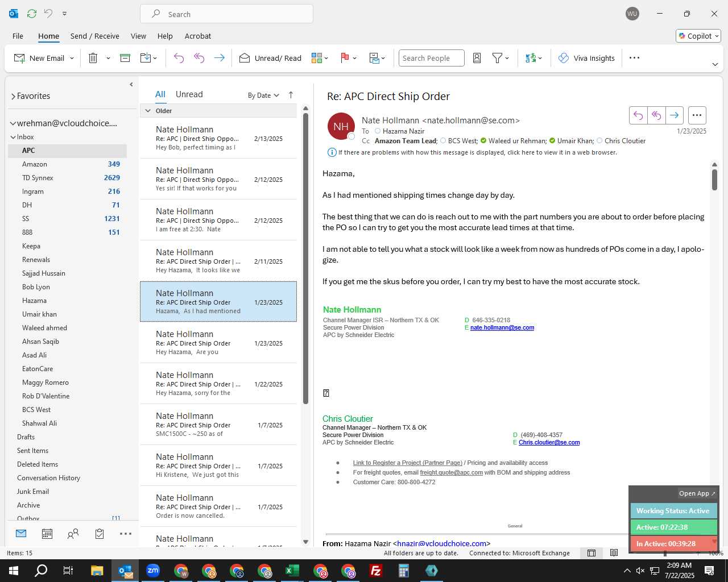Viewport: 728px width, 582px height.
Task: Click Reply button in reading pane header
Action: coord(638,115)
